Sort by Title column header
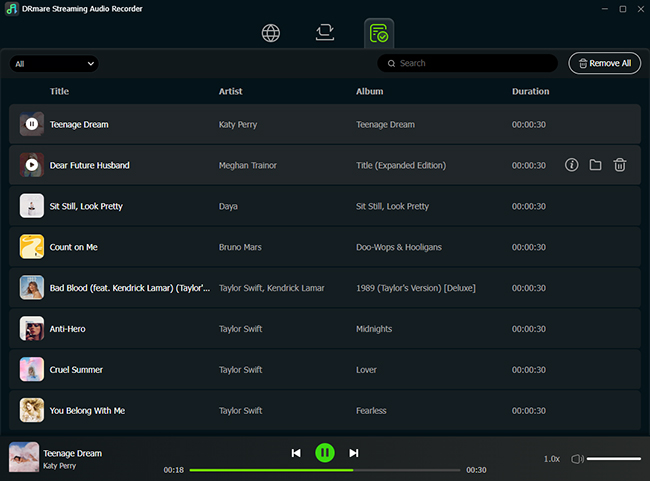The height and width of the screenshot is (481, 650). pyautogui.click(x=59, y=91)
